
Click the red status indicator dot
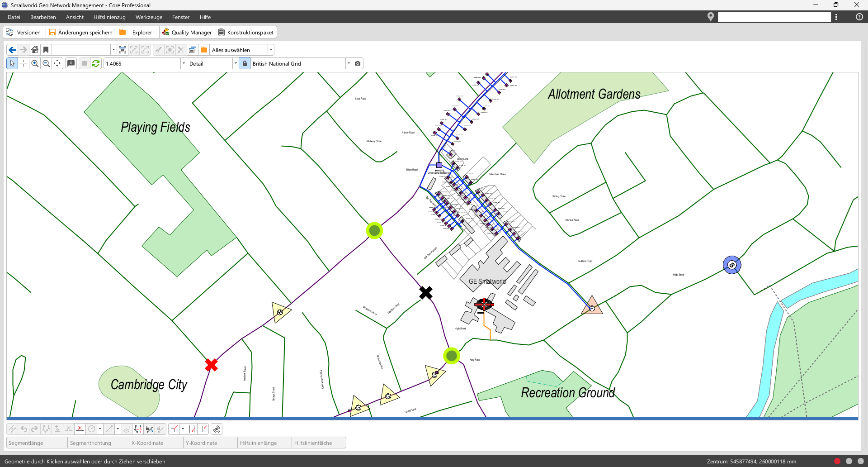(x=837, y=461)
